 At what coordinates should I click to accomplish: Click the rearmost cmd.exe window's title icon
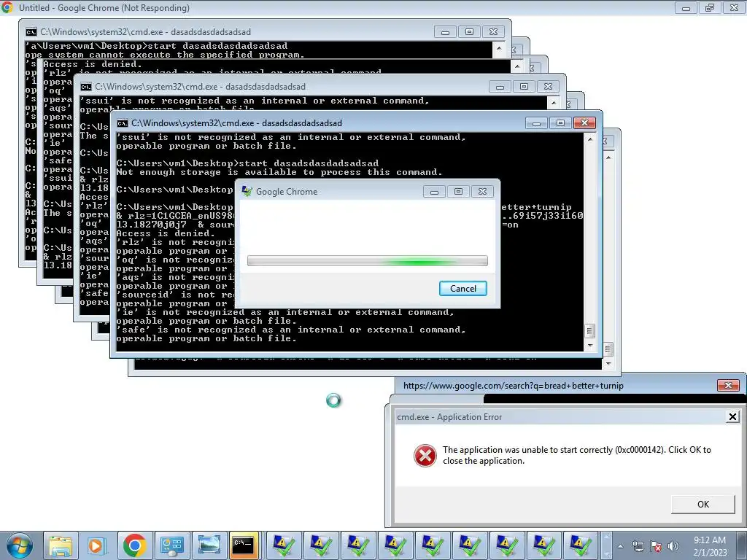pyautogui.click(x=31, y=32)
